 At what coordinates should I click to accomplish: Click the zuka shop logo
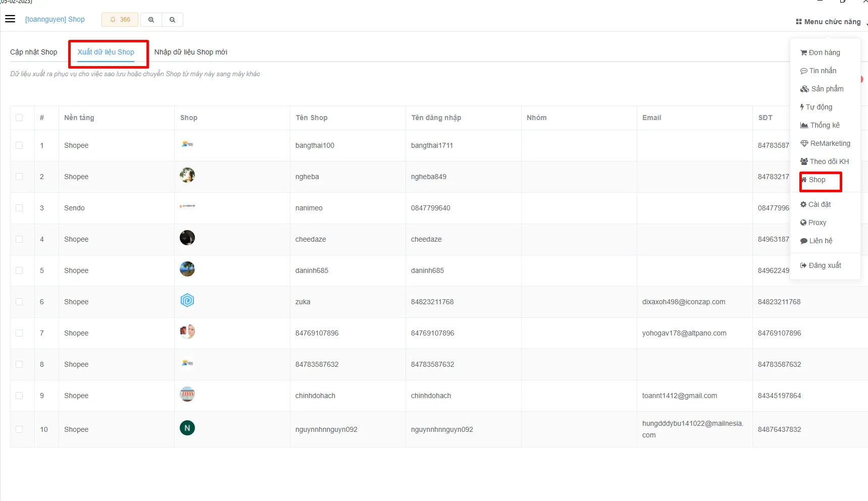(x=187, y=300)
